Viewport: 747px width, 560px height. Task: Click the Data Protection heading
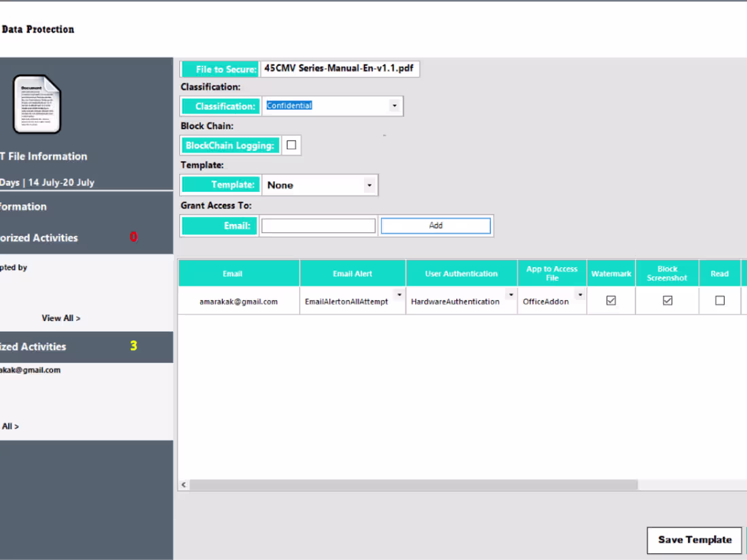[37, 29]
